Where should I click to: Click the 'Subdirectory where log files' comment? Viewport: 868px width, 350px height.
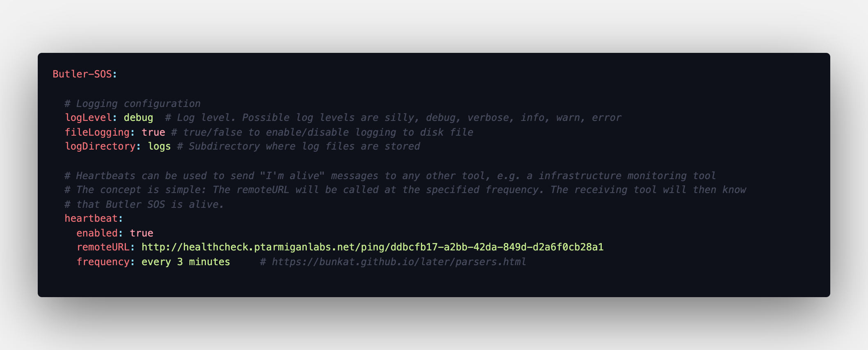[x=299, y=146]
